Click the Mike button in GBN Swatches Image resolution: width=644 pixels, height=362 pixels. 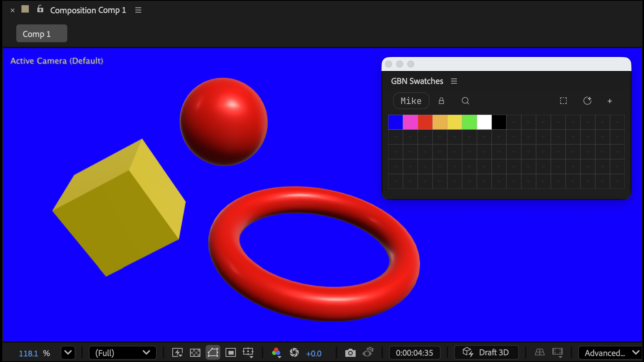tap(411, 101)
